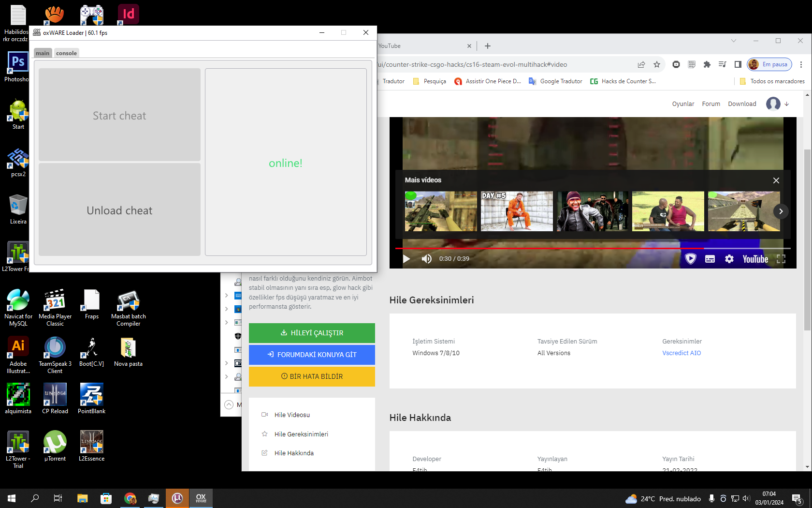Click the browser page vertical scrollbar
The width and height of the screenshot is (812, 508).
pyautogui.click(x=807, y=239)
